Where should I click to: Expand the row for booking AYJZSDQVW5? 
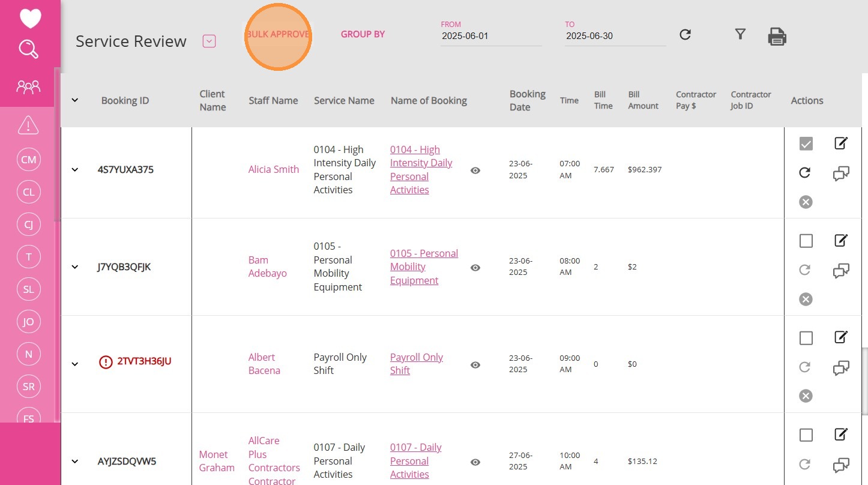point(75,462)
